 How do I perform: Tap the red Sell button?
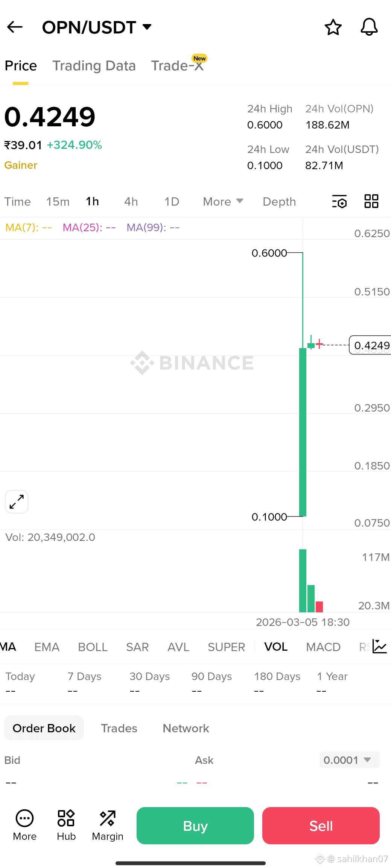321,826
